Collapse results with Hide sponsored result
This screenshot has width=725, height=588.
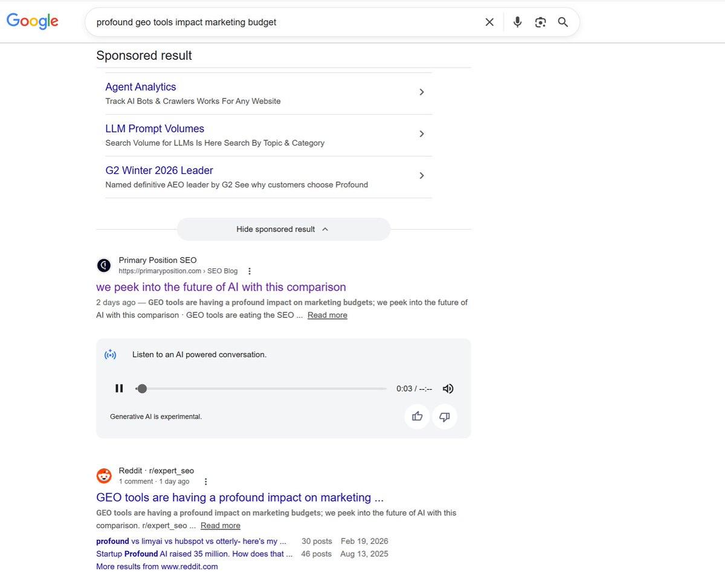click(x=283, y=229)
